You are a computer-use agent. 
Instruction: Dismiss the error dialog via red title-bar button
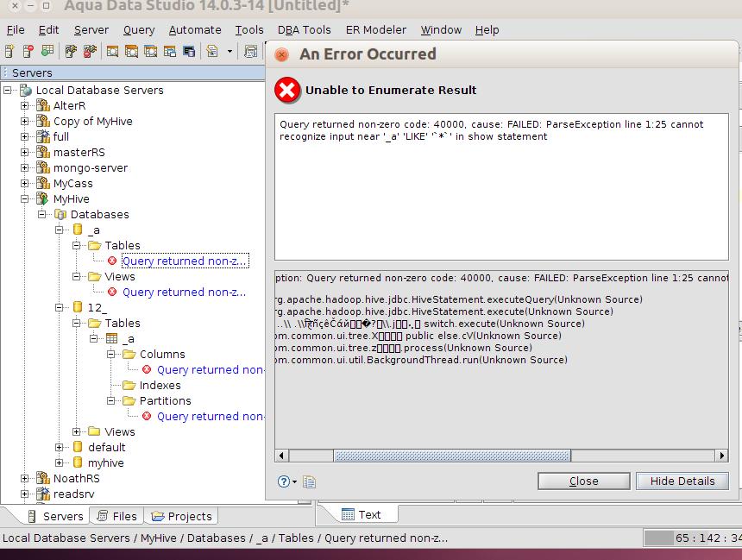click(281, 54)
